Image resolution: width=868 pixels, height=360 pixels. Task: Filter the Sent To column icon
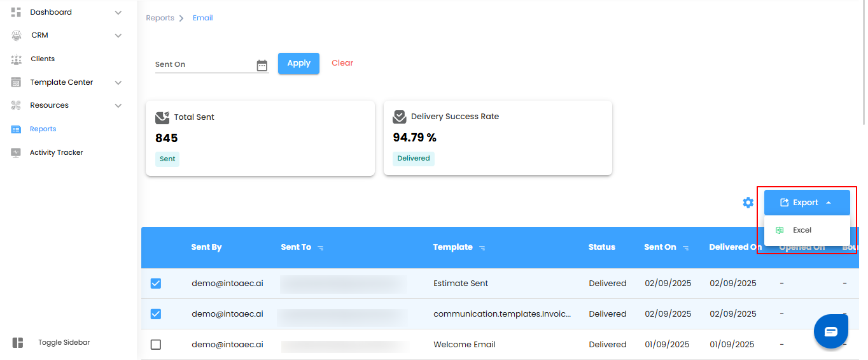[x=321, y=248]
